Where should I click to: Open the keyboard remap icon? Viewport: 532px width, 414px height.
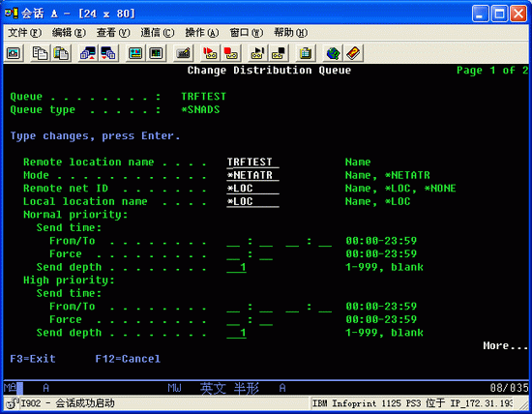tap(183, 53)
